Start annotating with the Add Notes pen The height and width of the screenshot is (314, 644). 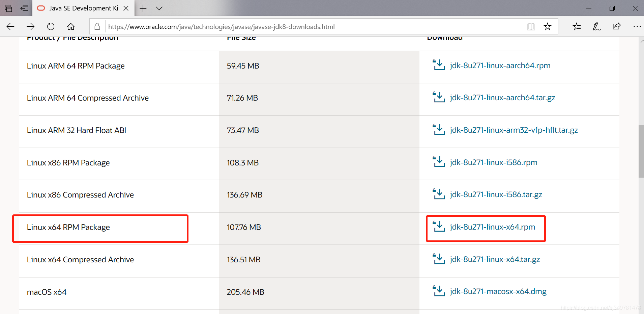pyautogui.click(x=596, y=26)
